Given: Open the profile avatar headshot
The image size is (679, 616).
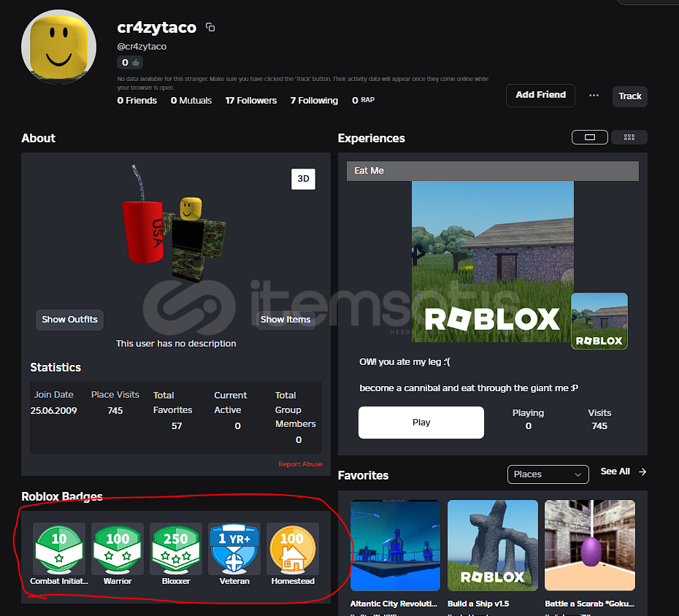Looking at the screenshot, I should tap(59, 47).
